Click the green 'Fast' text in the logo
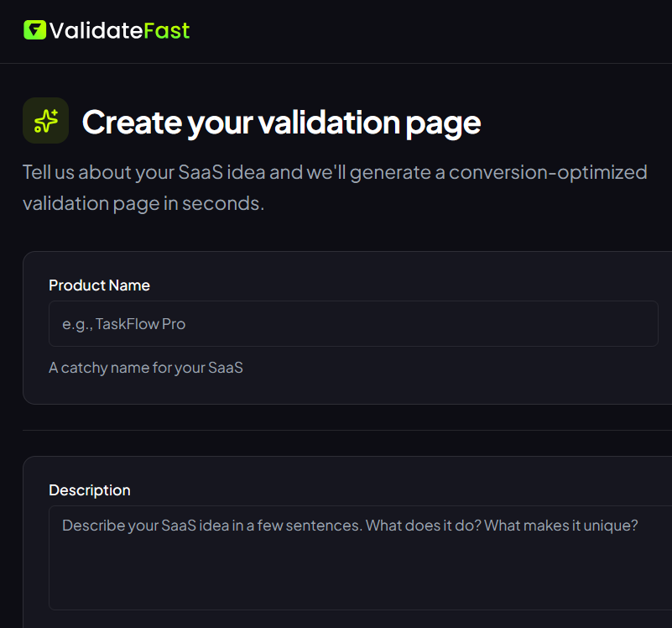 (167, 30)
